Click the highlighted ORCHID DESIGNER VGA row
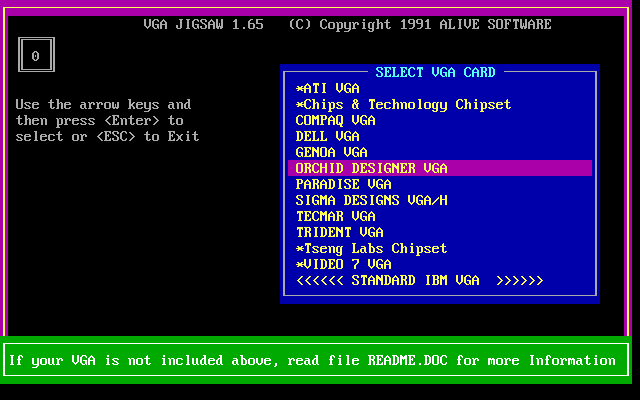The height and width of the screenshot is (400, 640). coord(440,168)
